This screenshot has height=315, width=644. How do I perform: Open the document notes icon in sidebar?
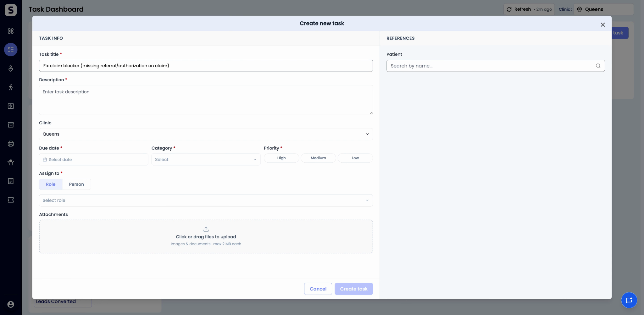point(11,181)
